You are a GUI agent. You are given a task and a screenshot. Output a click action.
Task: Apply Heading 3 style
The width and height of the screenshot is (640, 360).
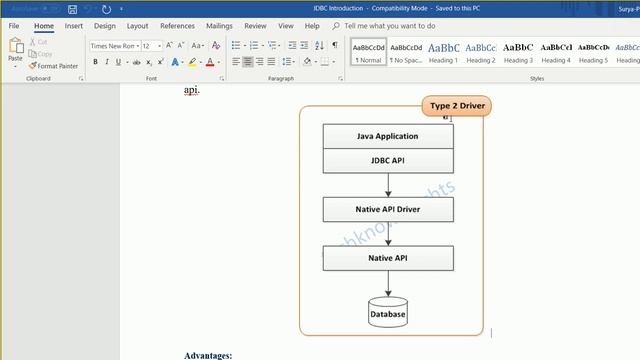[518, 52]
